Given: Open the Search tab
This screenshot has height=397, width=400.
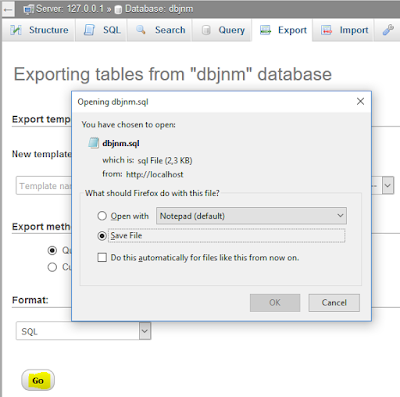Looking at the screenshot, I should 160,30.
